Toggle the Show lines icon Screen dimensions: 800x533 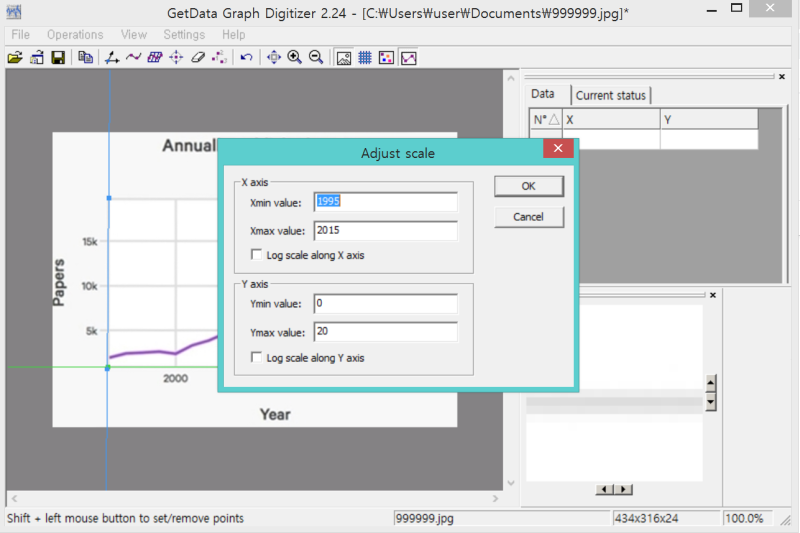(x=409, y=58)
